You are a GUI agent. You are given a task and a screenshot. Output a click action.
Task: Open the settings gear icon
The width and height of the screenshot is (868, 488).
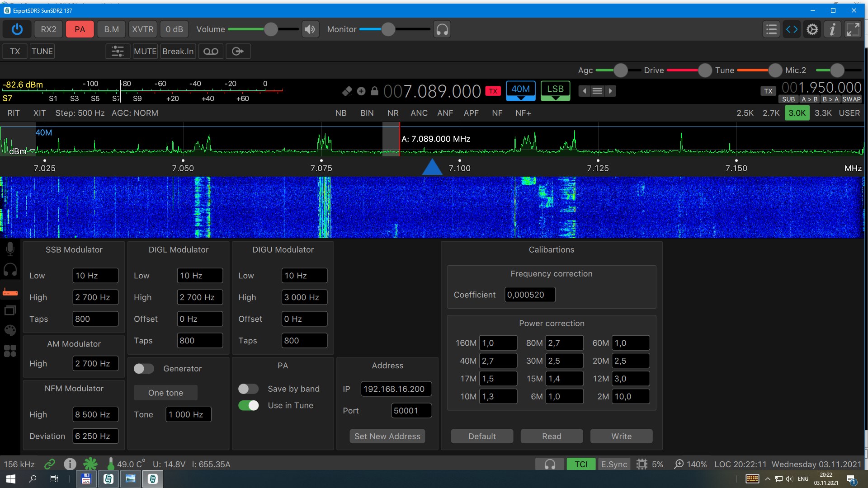point(812,29)
